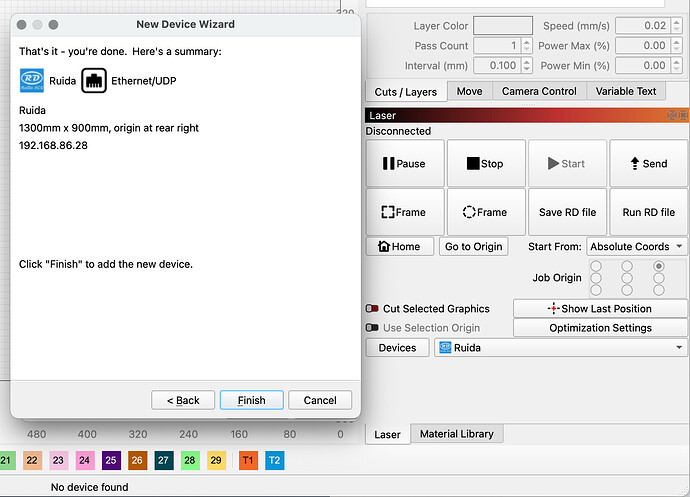690x497 pixels.
Task: Select tool layer T1 swatch
Action: (x=248, y=460)
